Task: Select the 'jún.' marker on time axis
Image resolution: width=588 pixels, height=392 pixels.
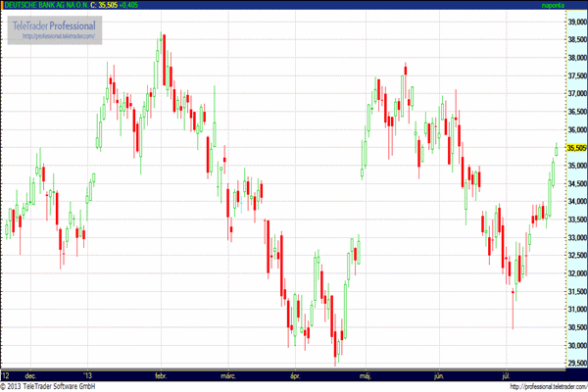Action: tap(439, 374)
